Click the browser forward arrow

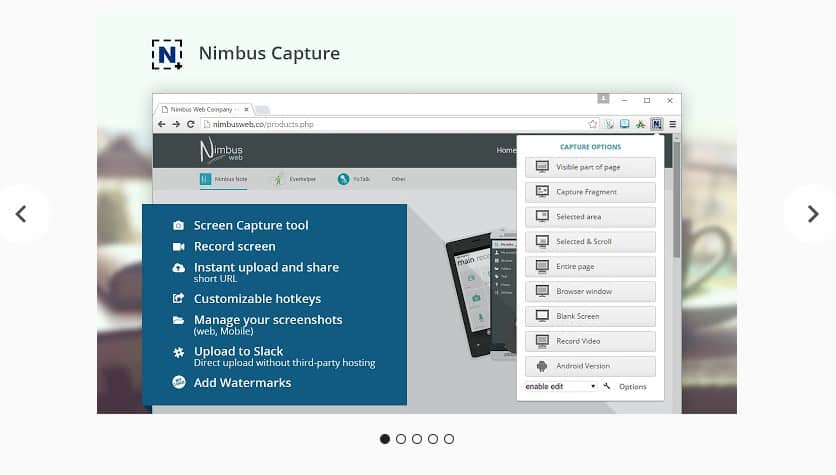pyautogui.click(x=176, y=124)
